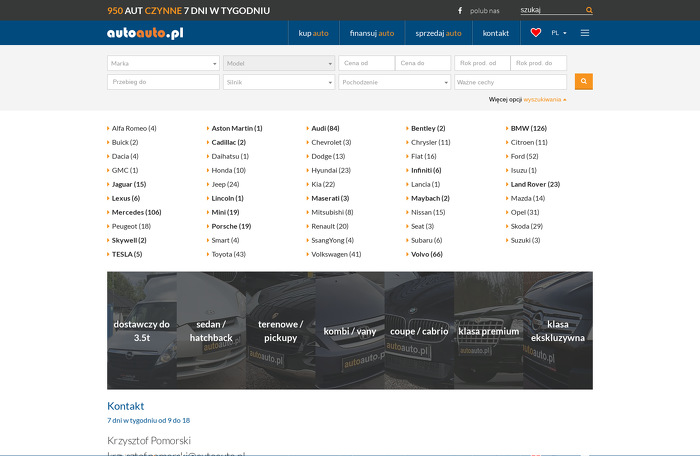The image size is (700, 456).
Task: Click the magnifier icon in the top search field
Action: pyautogui.click(x=589, y=10)
